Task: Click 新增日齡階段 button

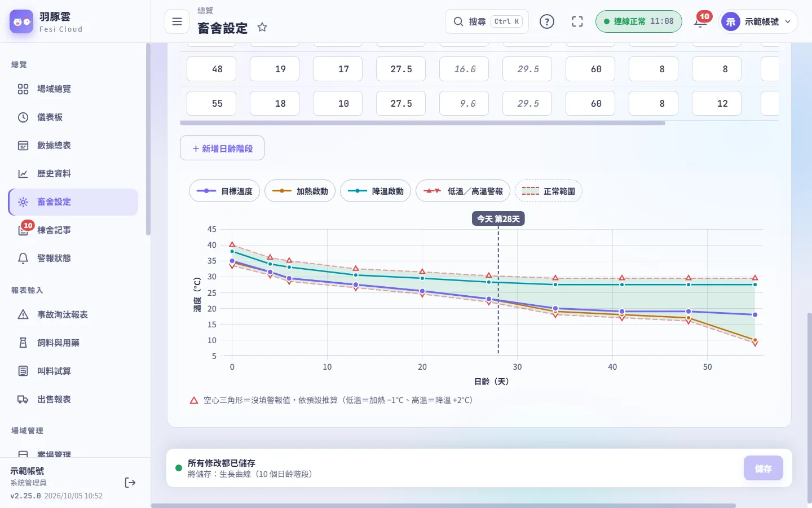Action: pos(222,148)
